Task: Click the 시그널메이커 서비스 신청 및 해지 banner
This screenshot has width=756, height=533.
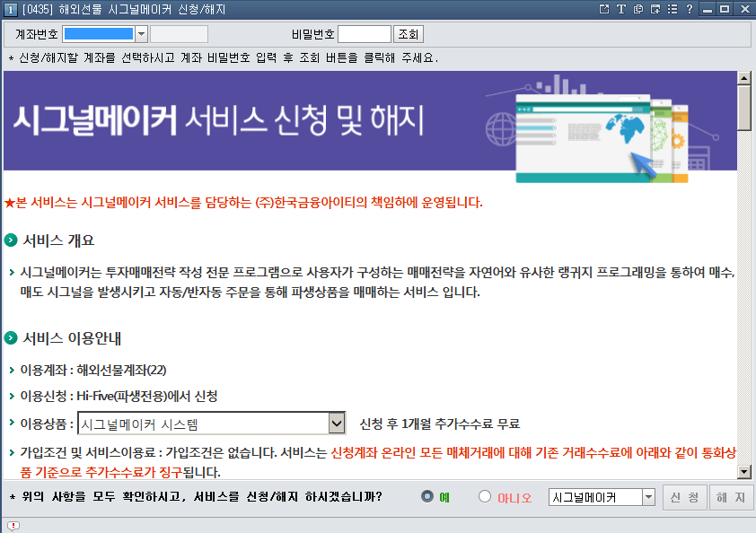Action: [x=370, y=120]
